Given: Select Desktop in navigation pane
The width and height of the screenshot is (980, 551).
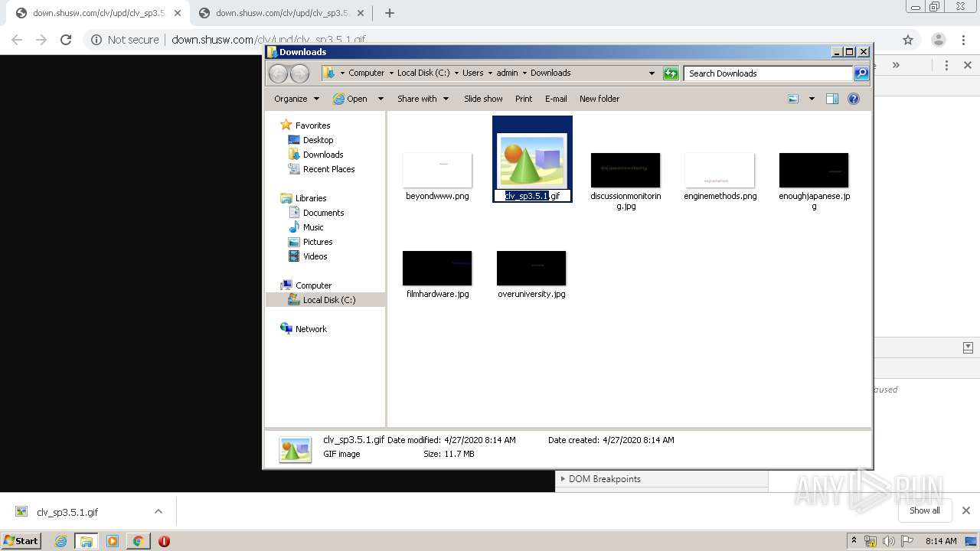Looking at the screenshot, I should 318,140.
